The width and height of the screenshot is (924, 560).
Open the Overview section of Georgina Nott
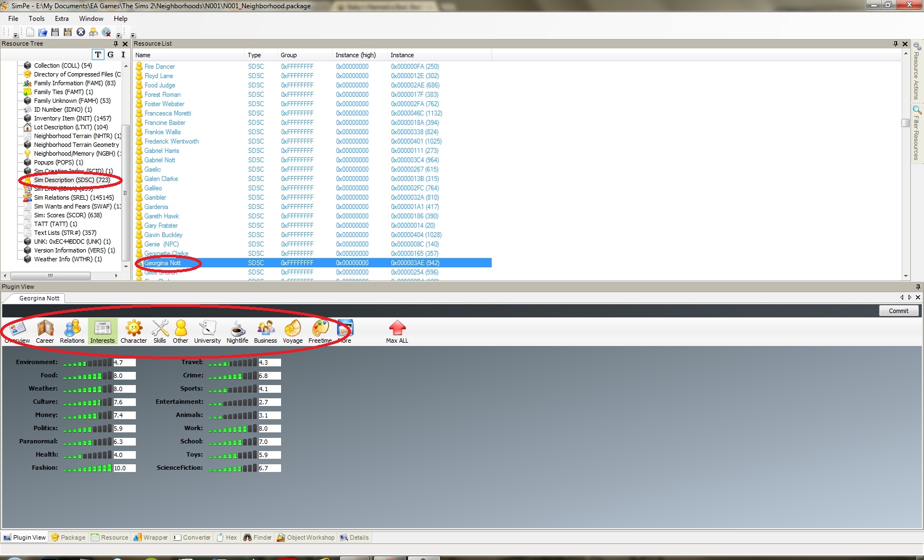point(17,332)
